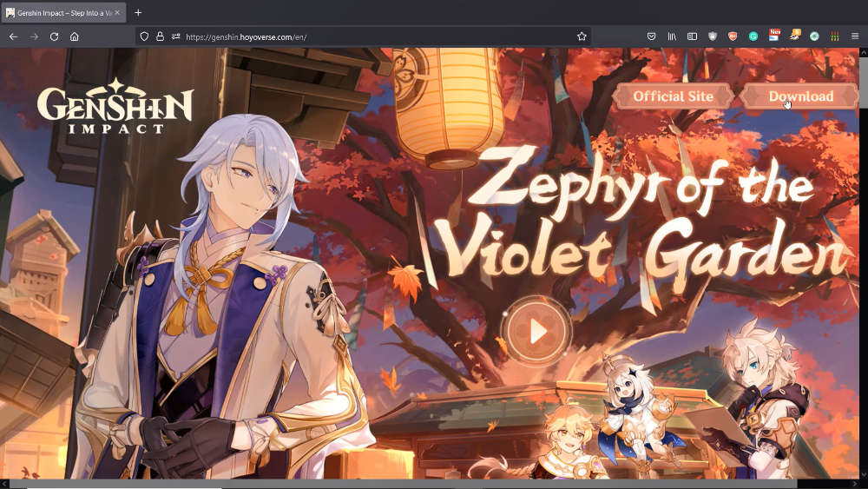Viewport: 868px width, 489px height.
Task: Navigate back to the previous page
Action: 13,36
